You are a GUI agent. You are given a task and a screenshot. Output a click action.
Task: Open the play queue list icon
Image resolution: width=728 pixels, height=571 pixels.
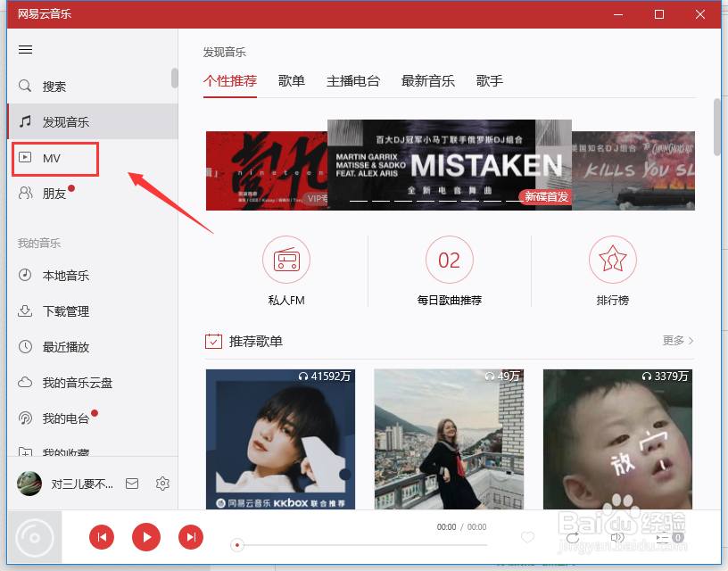click(663, 538)
